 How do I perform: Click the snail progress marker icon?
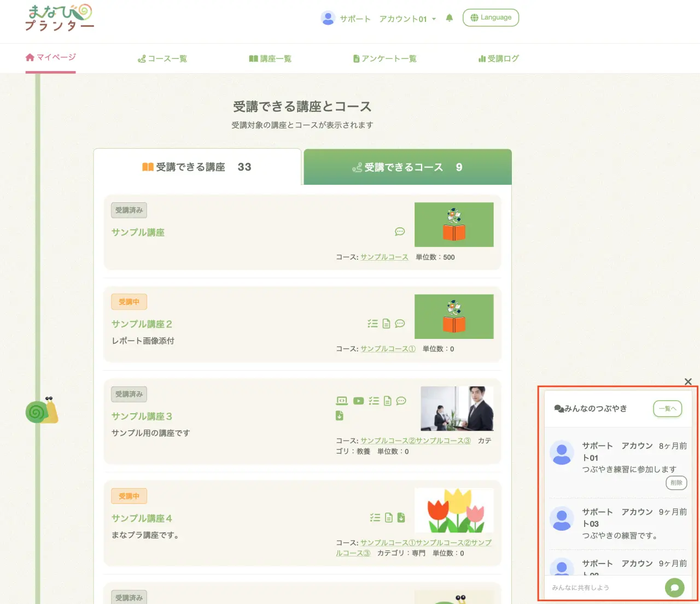[42, 411]
